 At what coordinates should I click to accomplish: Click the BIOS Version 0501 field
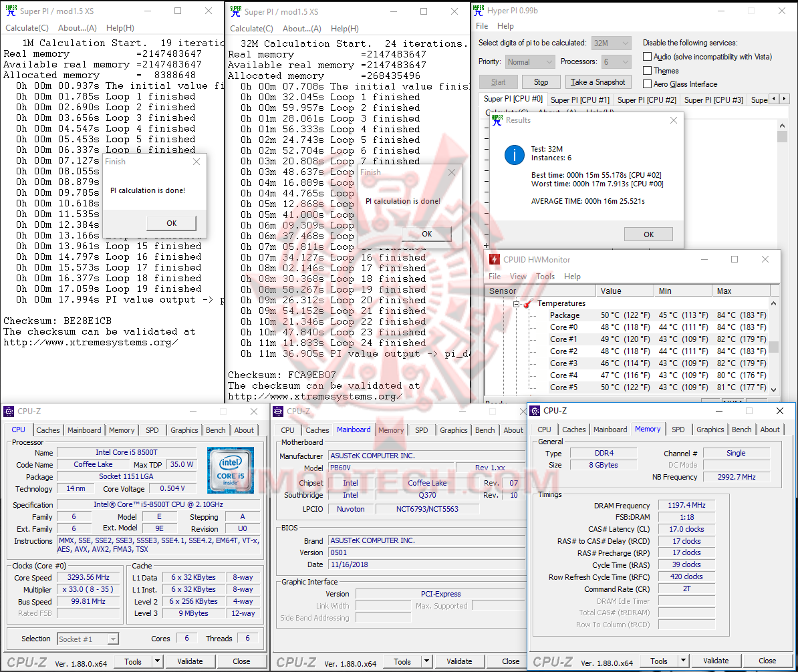[426, 552]
